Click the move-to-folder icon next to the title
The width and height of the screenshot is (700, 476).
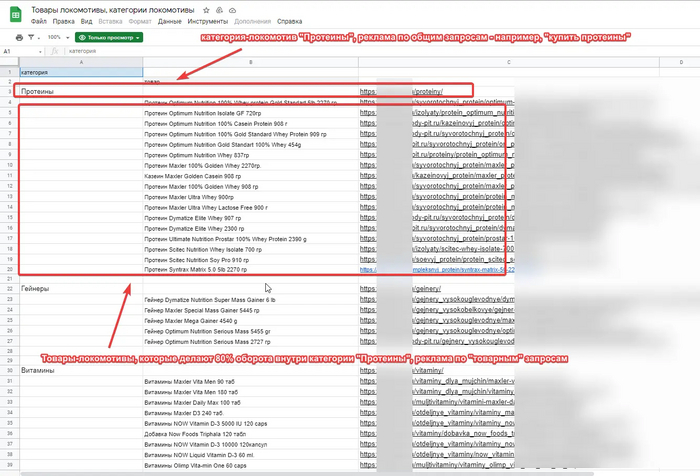click(219, 10)
